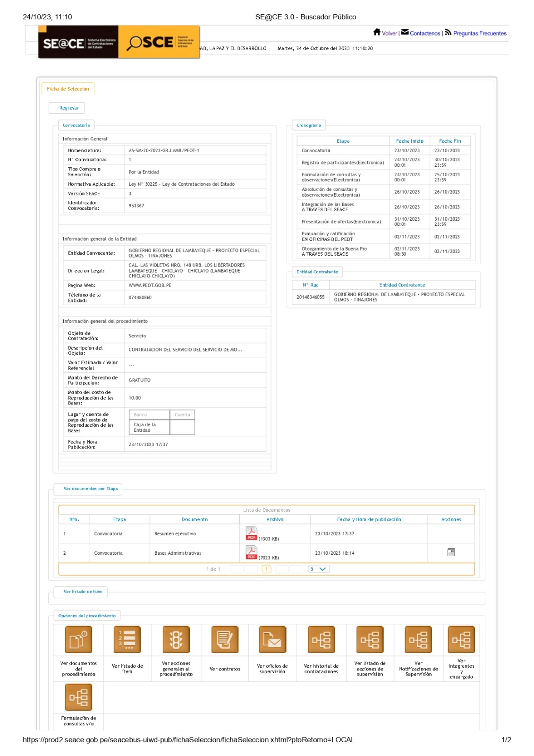The height and width of the screenshot is (756, 534).
Task: Click the traffic light Ver acciones generales icon
Action: point(176,639)
